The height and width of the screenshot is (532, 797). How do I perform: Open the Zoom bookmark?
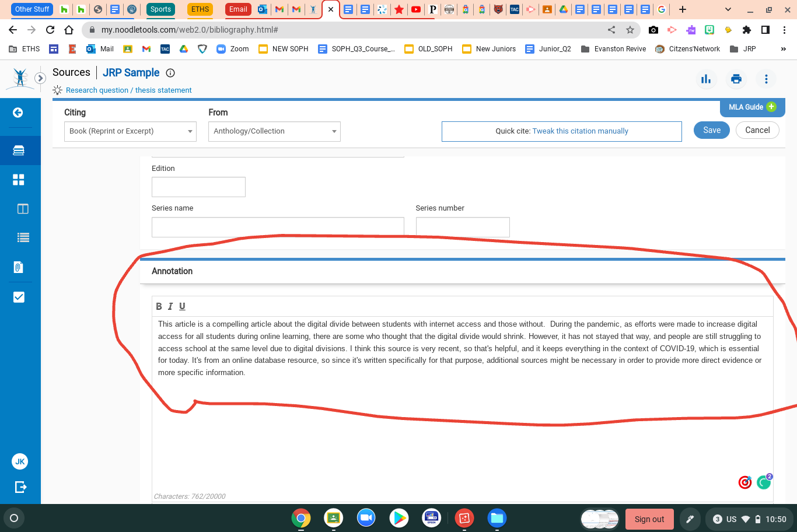[x=233, y=49]
